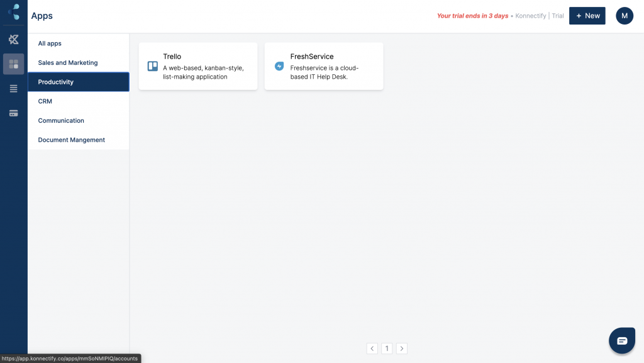Select Productivity category
644x363 pixels.
click(x=79, y=82)
